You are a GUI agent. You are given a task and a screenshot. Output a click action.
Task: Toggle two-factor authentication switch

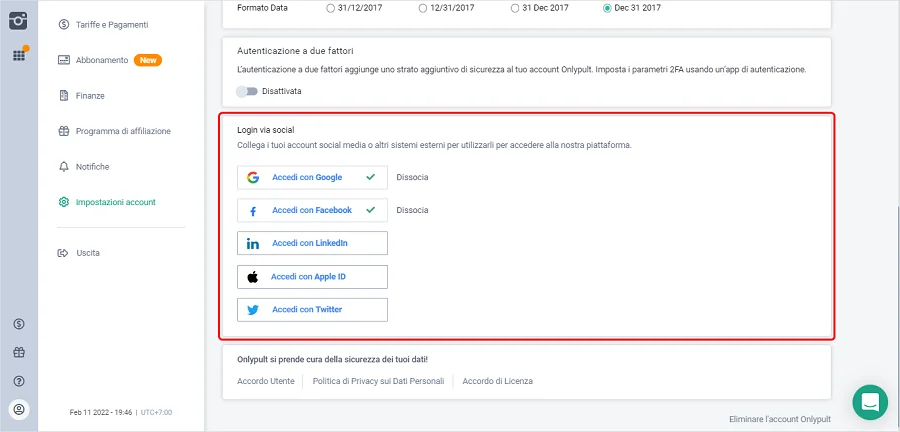246,91
